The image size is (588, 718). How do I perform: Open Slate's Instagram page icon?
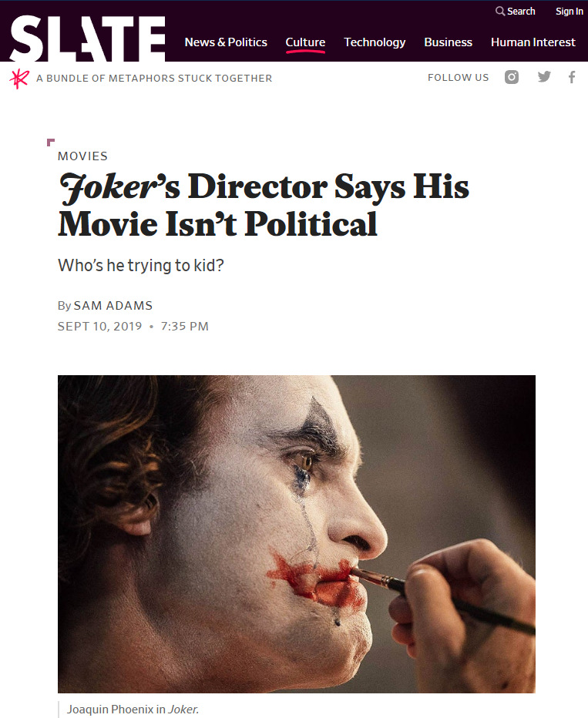pos(512,77)
